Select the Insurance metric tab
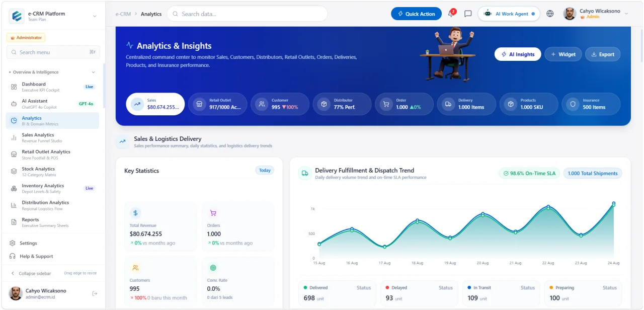The width and height of the screenshot is (644, 310). (591, 104)
